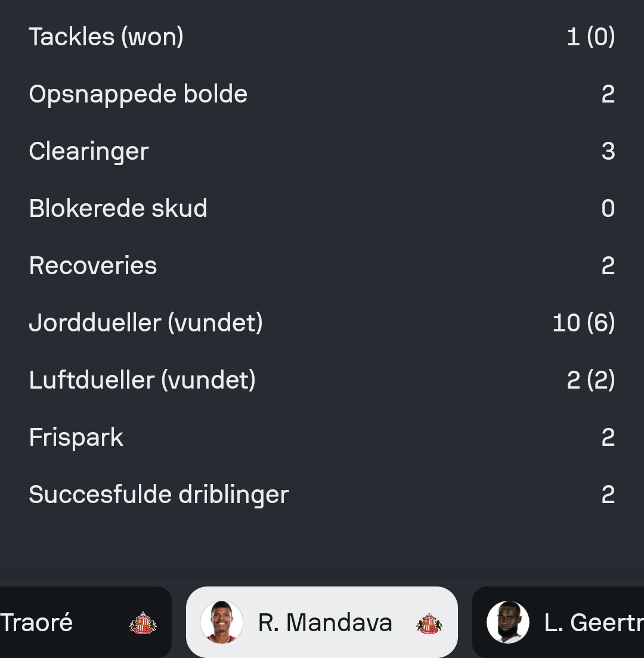Click R. Mandava's profile photo
Image resolution: width=644 pixels, height=658 pixels.
(222, 622)
